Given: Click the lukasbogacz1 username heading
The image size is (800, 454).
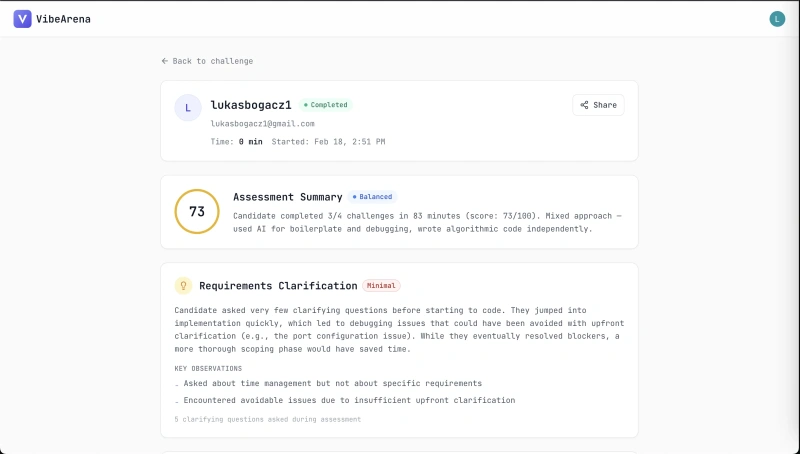Looking at the screenshot, I should [x=251, y=105].
